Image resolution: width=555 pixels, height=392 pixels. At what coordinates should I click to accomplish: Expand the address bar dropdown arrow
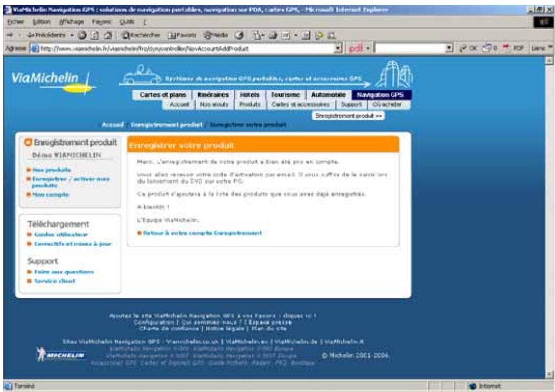(338, 48)
